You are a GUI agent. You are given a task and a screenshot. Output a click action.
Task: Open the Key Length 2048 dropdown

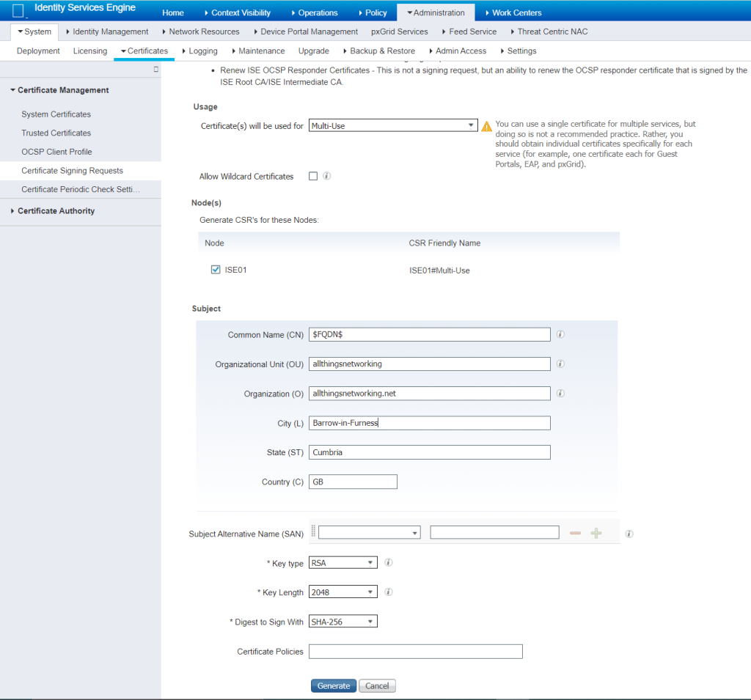[x=343, y=592]
